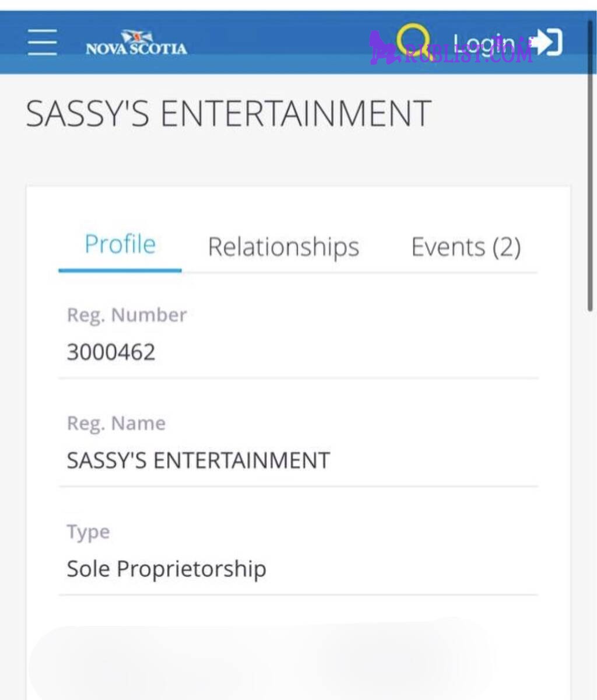Open search via the magnifier icon
597x700 pixels.
tap(413, 40)
